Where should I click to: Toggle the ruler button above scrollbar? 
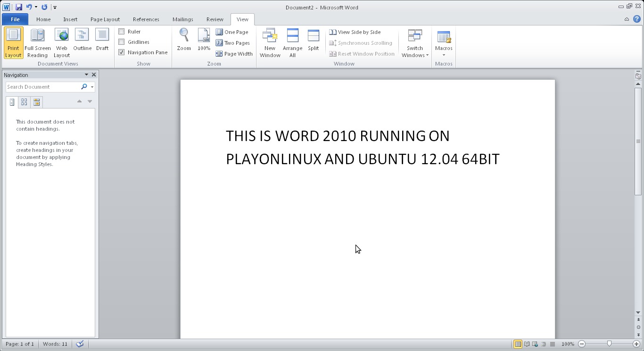click(x=638, y=76)
